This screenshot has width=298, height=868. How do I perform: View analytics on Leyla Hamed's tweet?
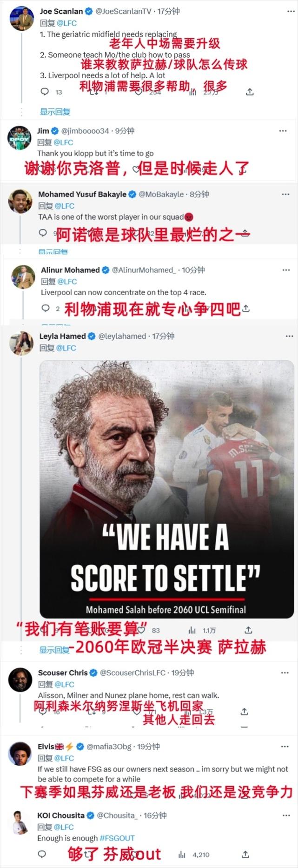[192, 630]
